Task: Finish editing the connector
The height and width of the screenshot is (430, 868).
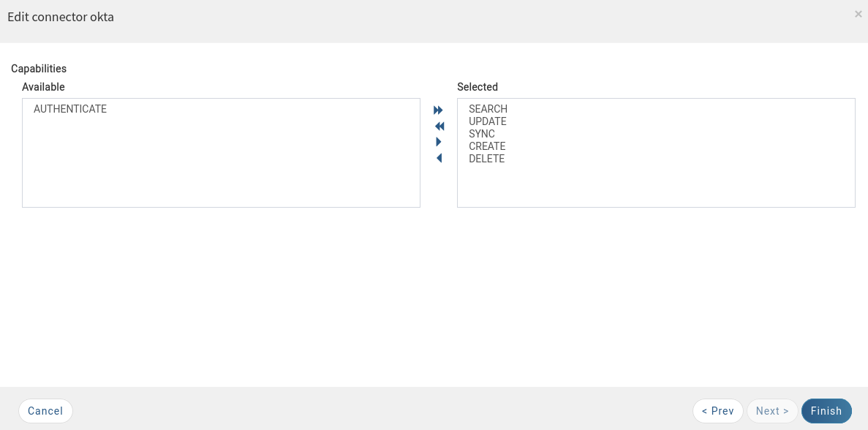Action: coord(826,411)
